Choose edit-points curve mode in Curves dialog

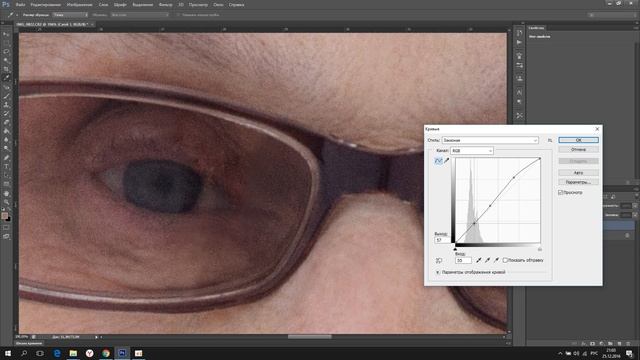[x=438, y=161]
